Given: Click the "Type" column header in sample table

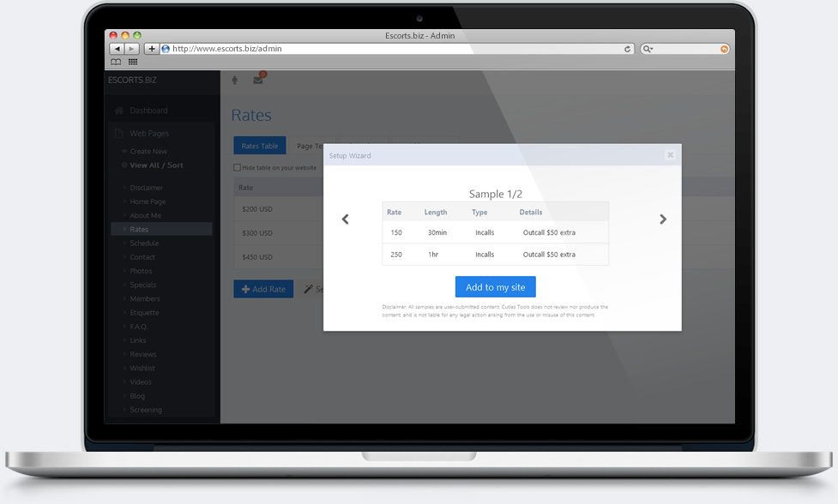Looking at the screenshot, I should point(479,212).
